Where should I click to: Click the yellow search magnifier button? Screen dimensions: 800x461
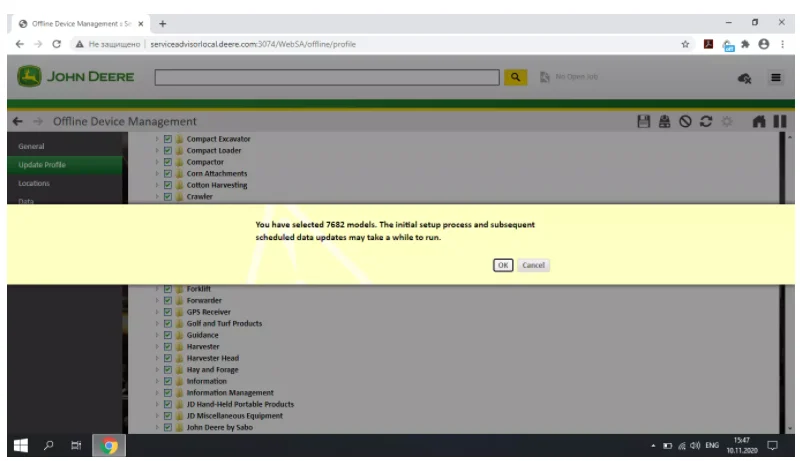pos(515,77)
